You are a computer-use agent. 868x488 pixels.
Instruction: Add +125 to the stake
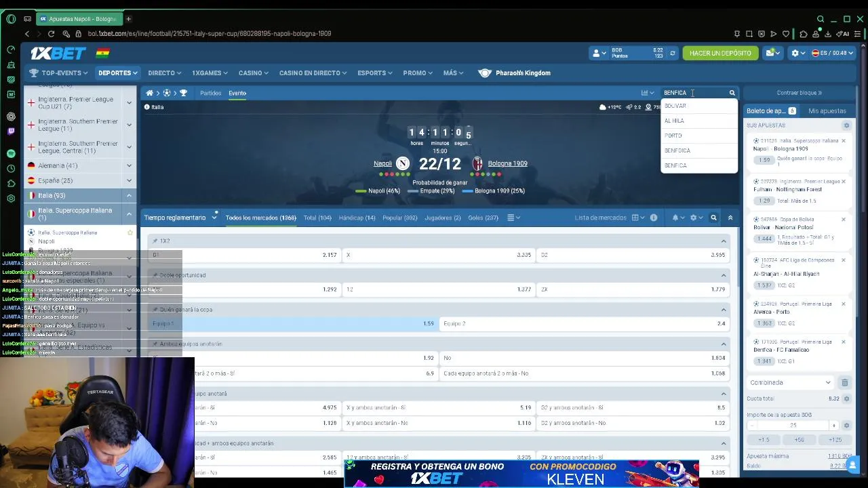835,440
